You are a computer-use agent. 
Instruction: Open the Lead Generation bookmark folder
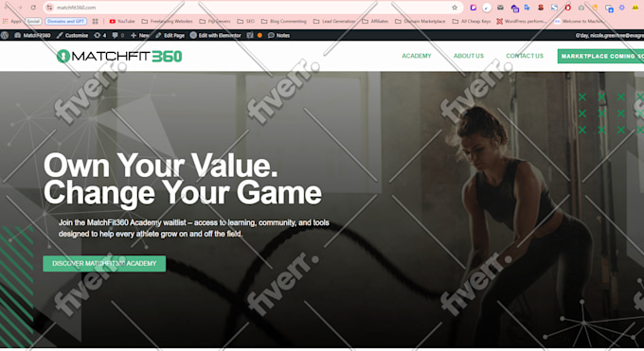tap(334, 21)
